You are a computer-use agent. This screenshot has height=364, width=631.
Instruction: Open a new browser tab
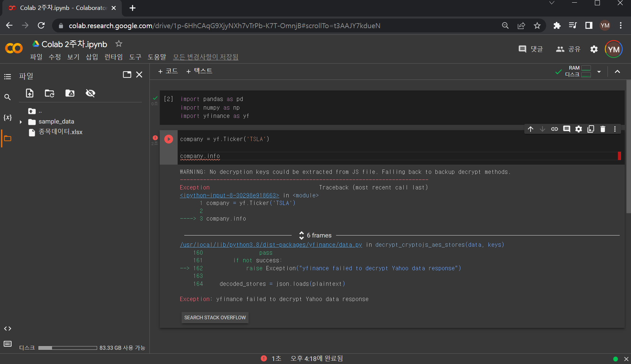coord(133,8)
